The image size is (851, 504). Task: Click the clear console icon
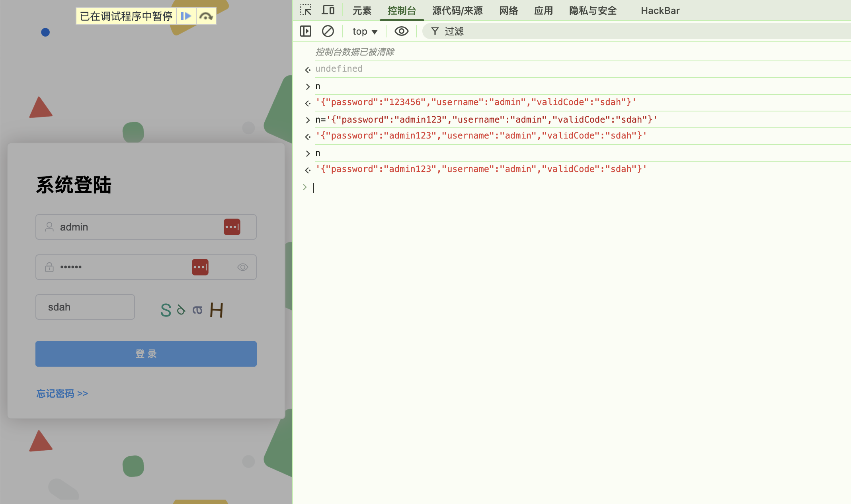coord(328,31)
